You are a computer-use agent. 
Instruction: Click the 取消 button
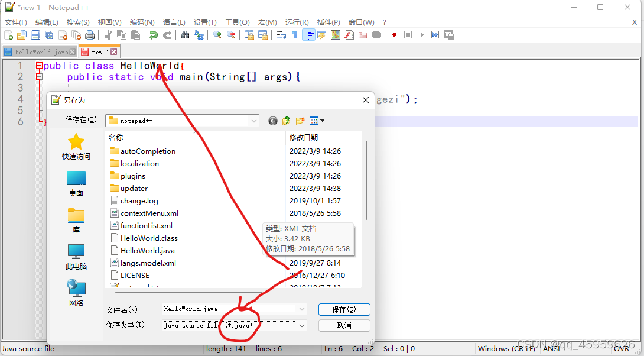click(x=344, y=326)
